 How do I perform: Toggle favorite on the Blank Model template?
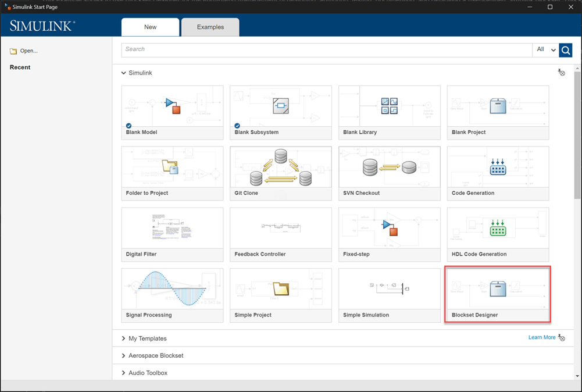[128, 125]
